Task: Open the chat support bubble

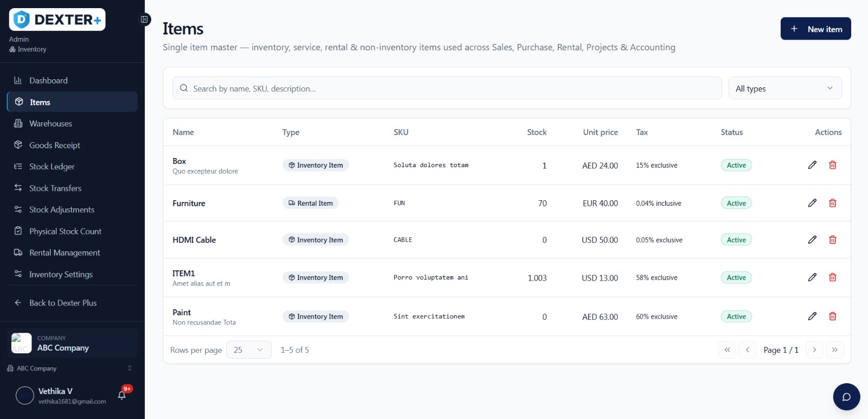Action: pyautogui.click(x=846, y=397)
